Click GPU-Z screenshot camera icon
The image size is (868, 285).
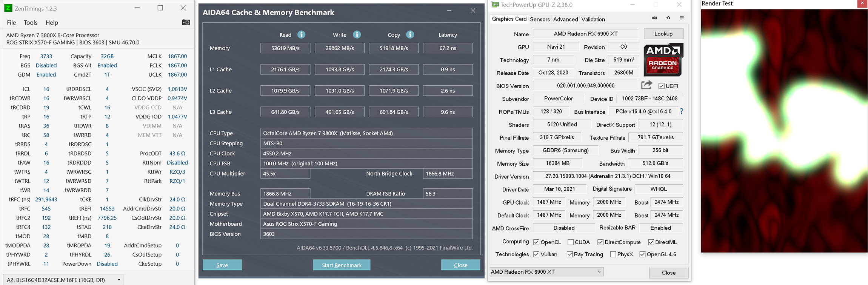tap(654, 18)
